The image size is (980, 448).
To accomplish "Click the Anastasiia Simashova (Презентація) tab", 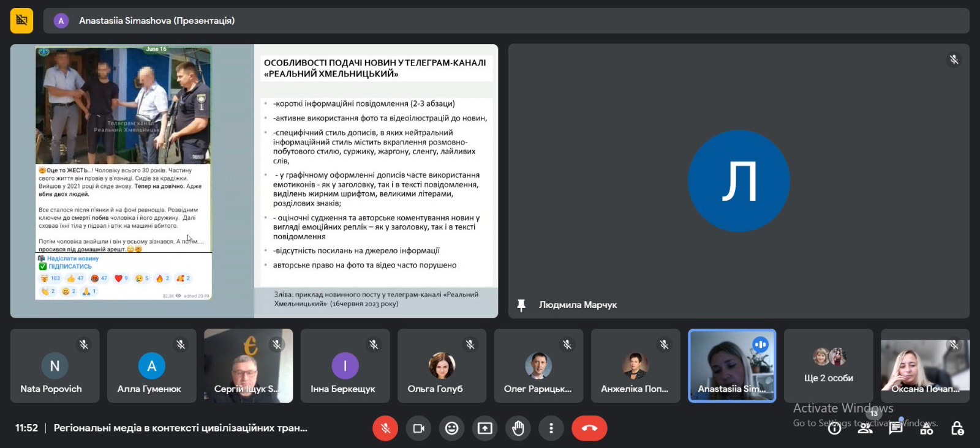I will click(x=156, y=21).
